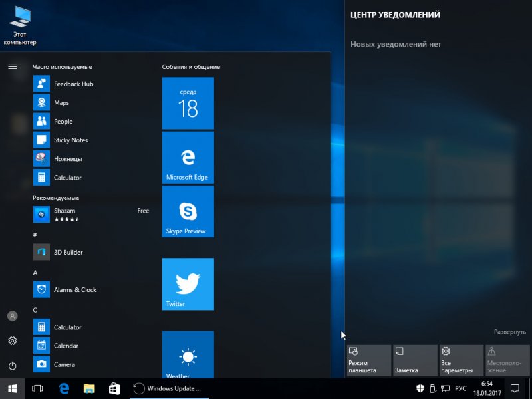Open the recommended Shazam app
This screenshot has width=532, height=399.
[90, 214]
